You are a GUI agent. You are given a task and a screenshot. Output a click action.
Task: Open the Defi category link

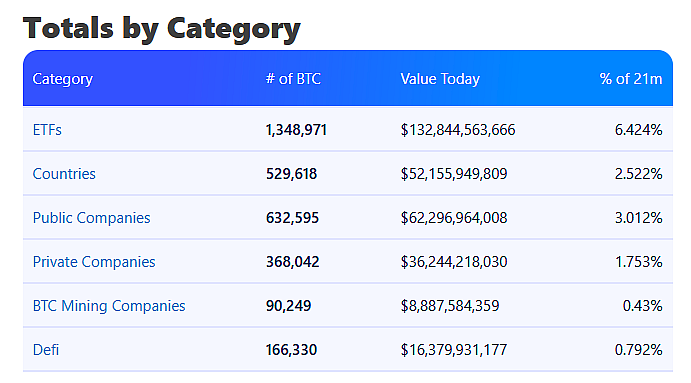pos(46,350)
